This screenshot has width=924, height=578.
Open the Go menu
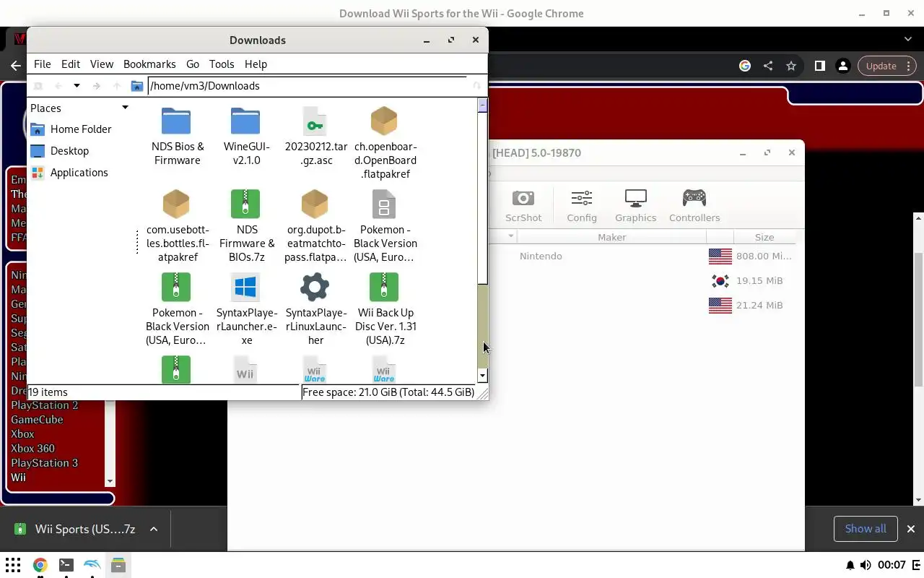pyautogui.click(x=192, y=64)
